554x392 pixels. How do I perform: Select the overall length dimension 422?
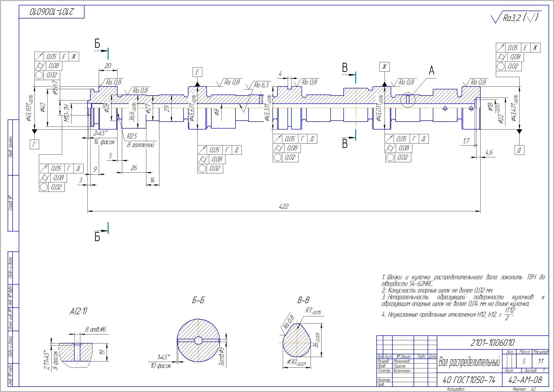284,206
